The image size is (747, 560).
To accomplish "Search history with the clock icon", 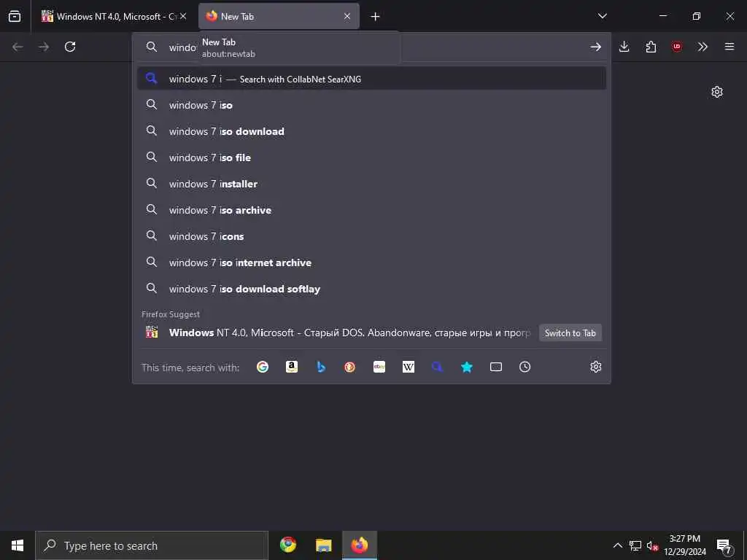I will [525, 367].
